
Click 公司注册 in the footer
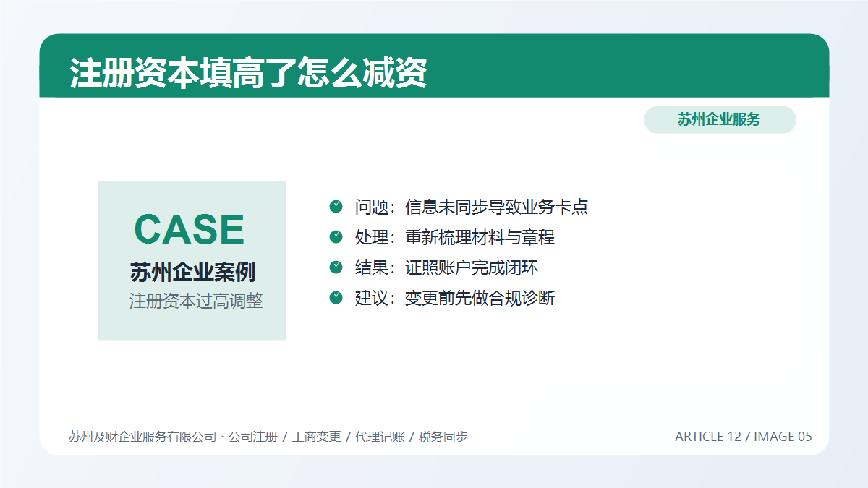click(x=252, y=437)
